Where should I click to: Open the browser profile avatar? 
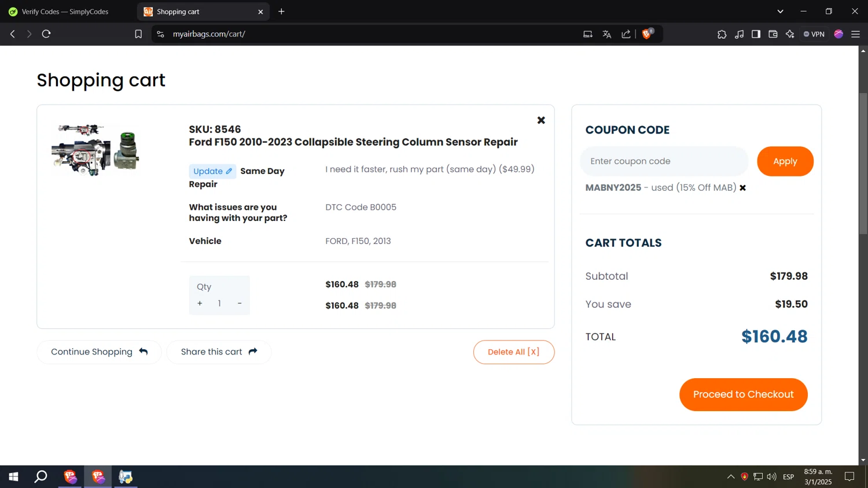click(x=838, y=34)
